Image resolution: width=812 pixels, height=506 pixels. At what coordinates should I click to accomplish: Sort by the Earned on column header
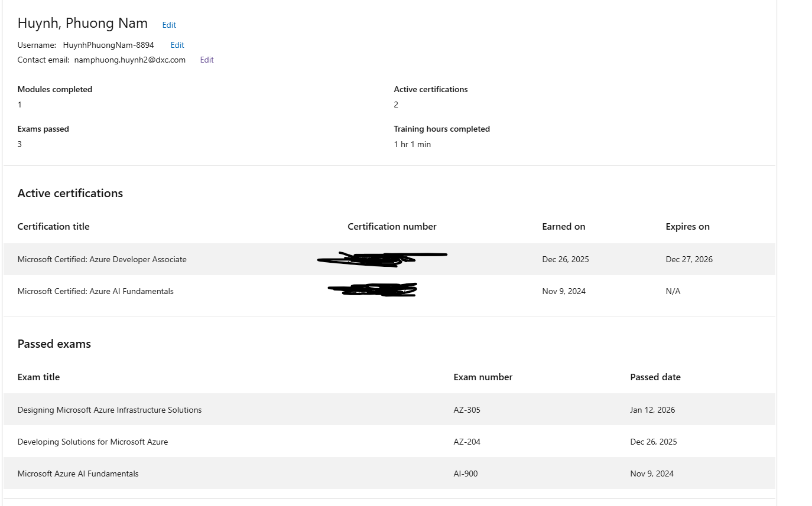[x=564, y=226]
